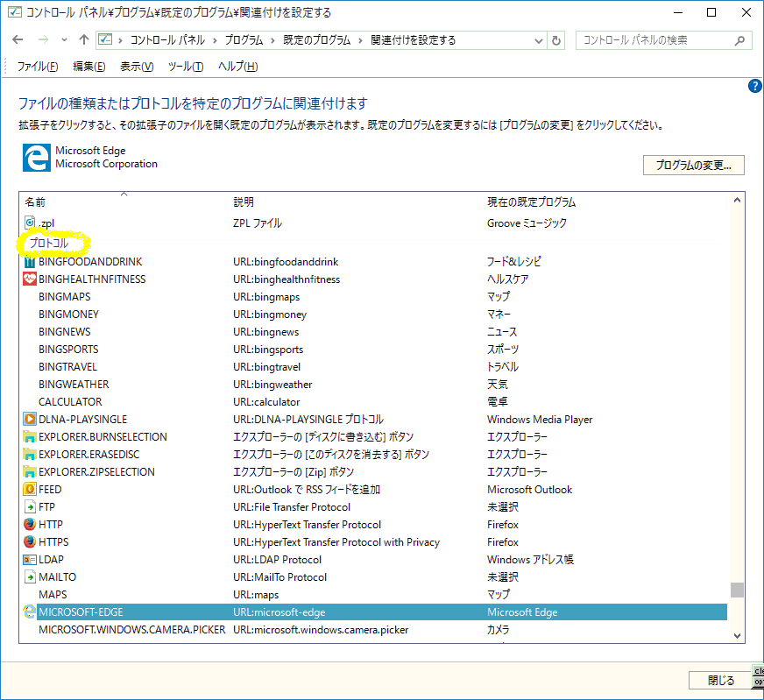
Task: Click the 関連付けを設定する breadcrumb segment
Action: pyautogui.click(x=414, y=40)
